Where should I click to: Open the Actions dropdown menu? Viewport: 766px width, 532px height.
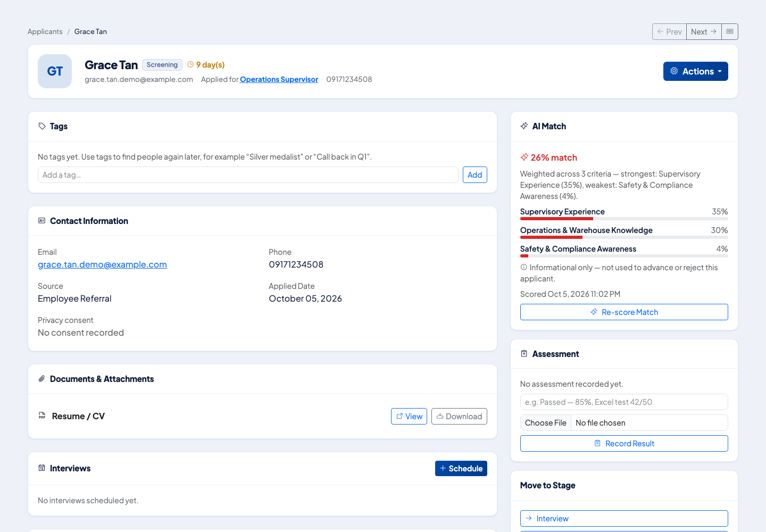696,71
